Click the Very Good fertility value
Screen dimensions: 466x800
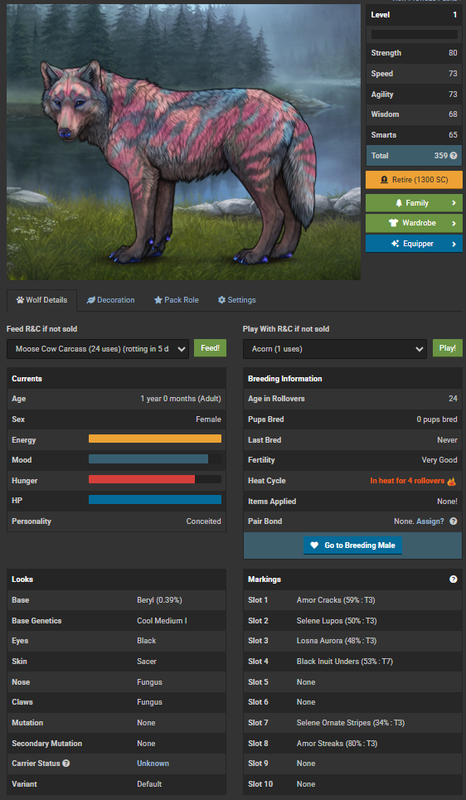[439, 460]
